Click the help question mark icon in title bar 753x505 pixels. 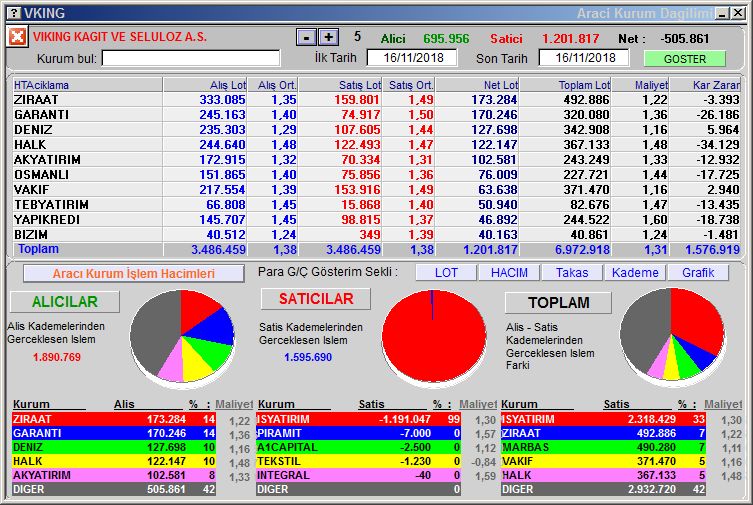pyautogui.click(x=15, y=12)
